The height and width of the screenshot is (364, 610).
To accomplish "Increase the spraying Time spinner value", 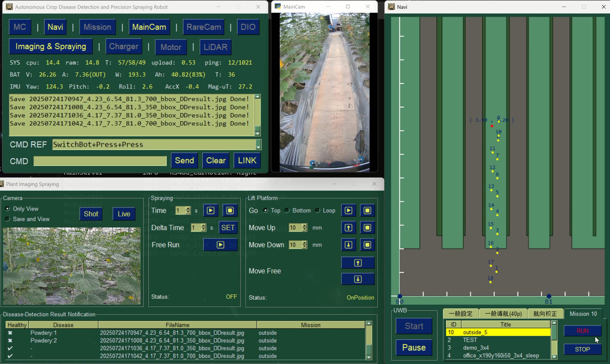I will [x=188, y=208].
